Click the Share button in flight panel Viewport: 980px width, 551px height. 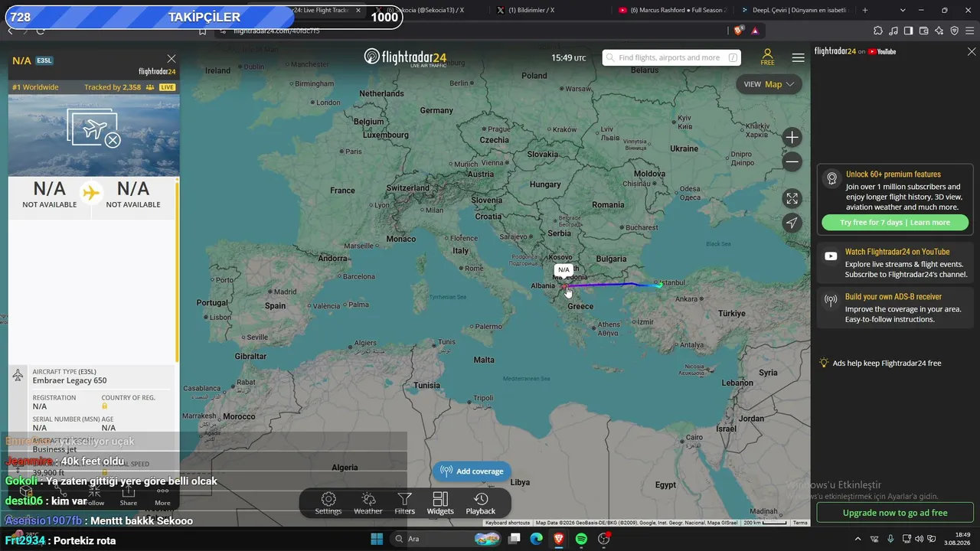pyautogui.click(x=129, y=496)
